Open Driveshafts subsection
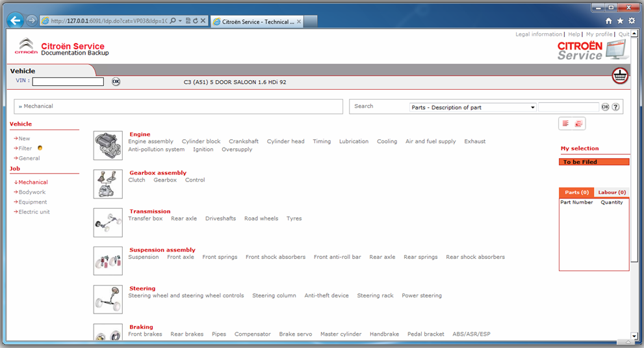Screen dimensions: 644x348 tap(220, 219)
